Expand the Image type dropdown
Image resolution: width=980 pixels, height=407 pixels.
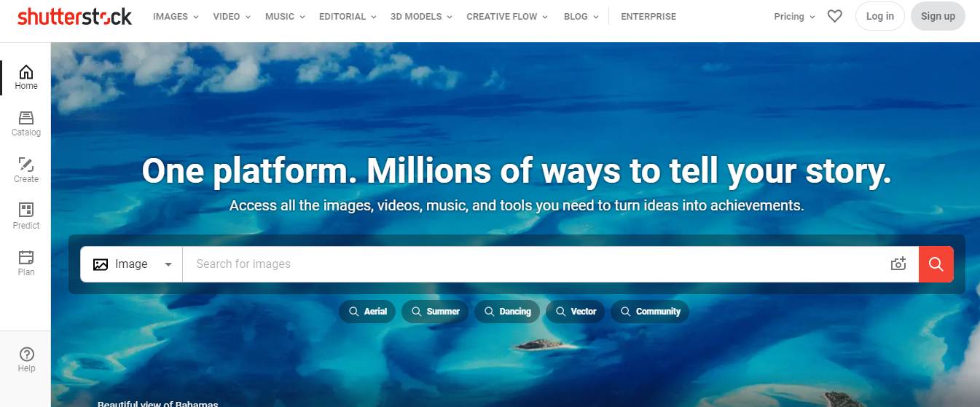132,264
